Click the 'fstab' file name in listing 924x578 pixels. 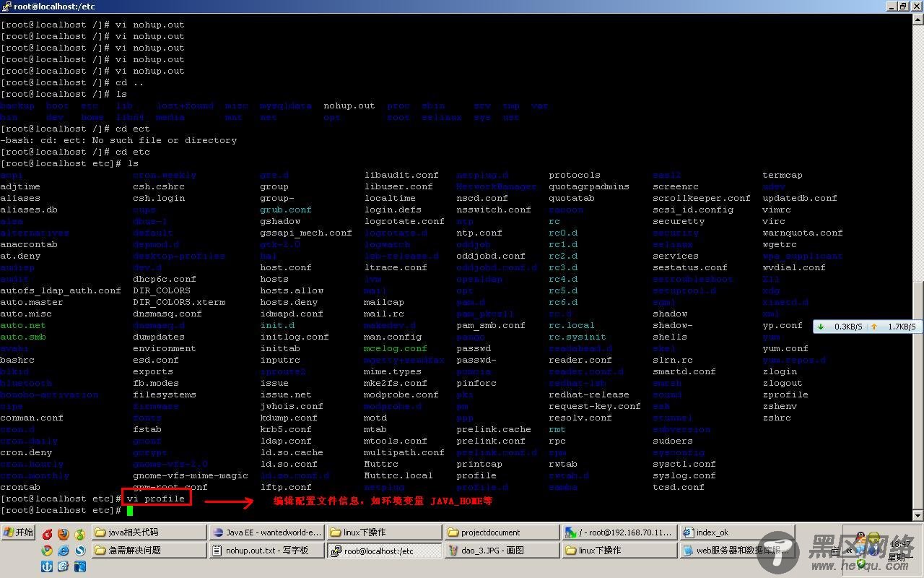coord(147,429)
